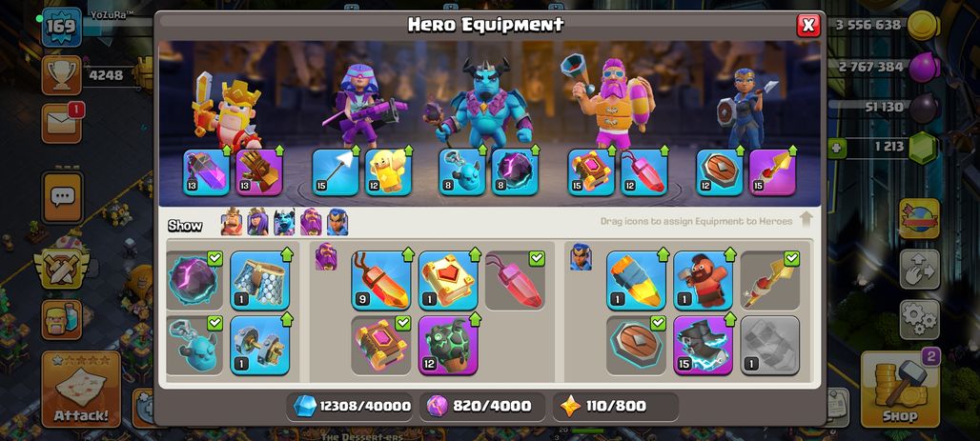Click the equipped Henchmen Puppet in inventory
Viewport: 980px width, 441px height.
[194, 345]
